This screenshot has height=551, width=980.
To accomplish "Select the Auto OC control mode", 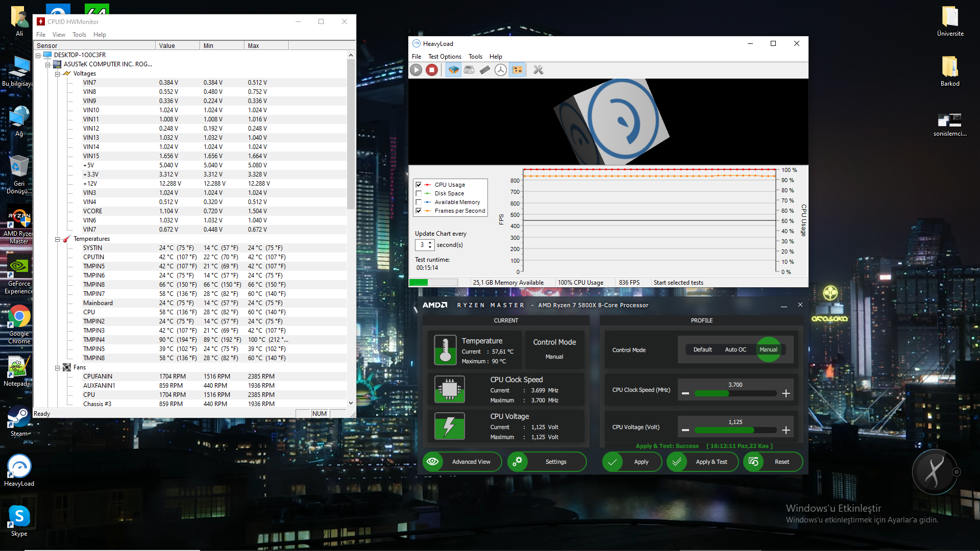I will click(735, 349).
